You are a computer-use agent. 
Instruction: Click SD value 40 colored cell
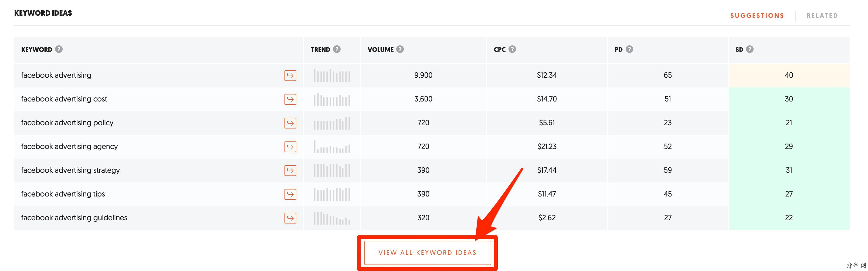point(789,75)
